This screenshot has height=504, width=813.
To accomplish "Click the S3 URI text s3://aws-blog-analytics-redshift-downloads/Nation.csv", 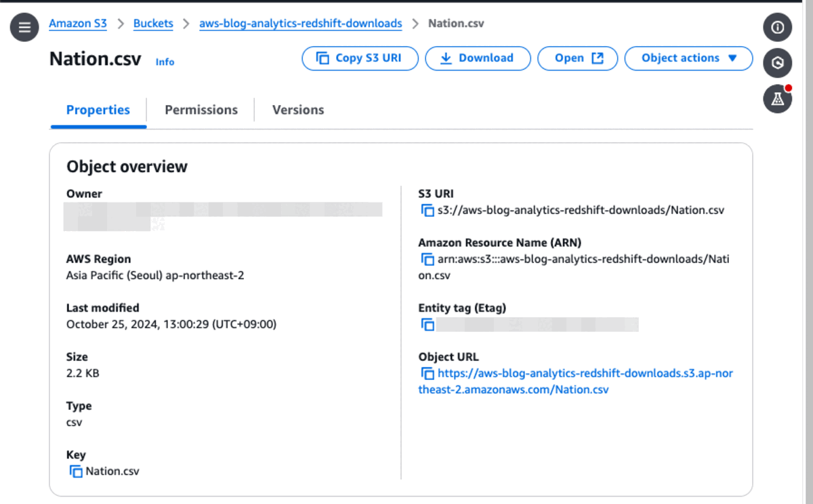I will pos(581,210).
